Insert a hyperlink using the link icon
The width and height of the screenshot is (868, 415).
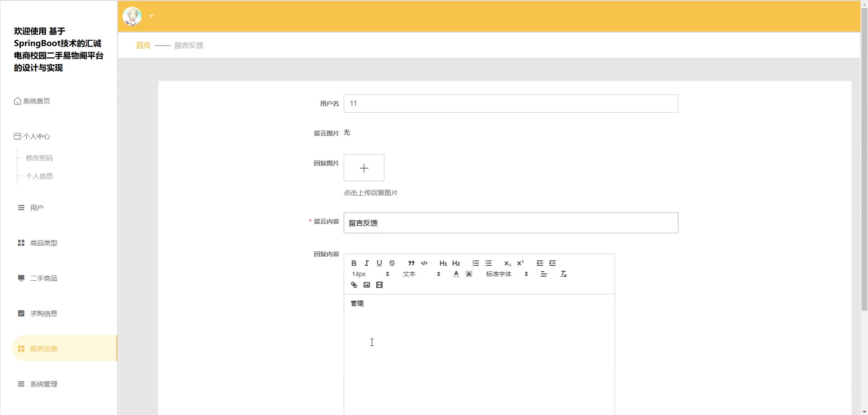[354, 285]
